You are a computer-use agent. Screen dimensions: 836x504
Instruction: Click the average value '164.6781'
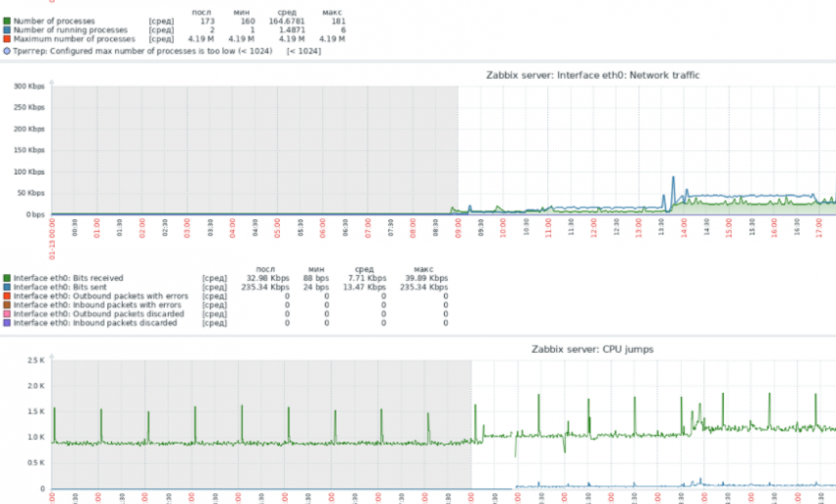(287, 21)
